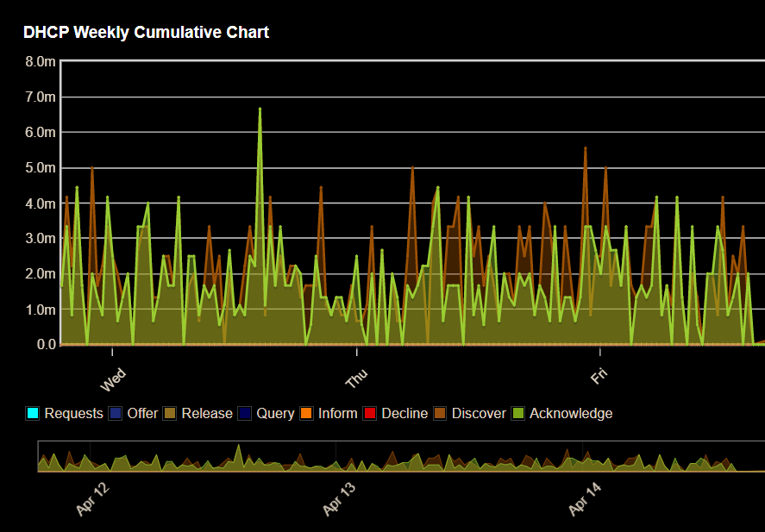Click the olive Release legend swatch
The width and height of the screenshot is (765, 532).
click(170, 414)
